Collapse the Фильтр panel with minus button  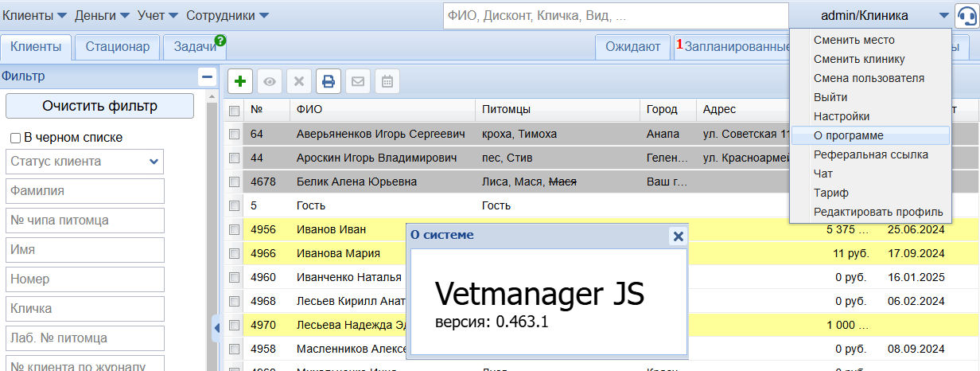coord(208,76)
